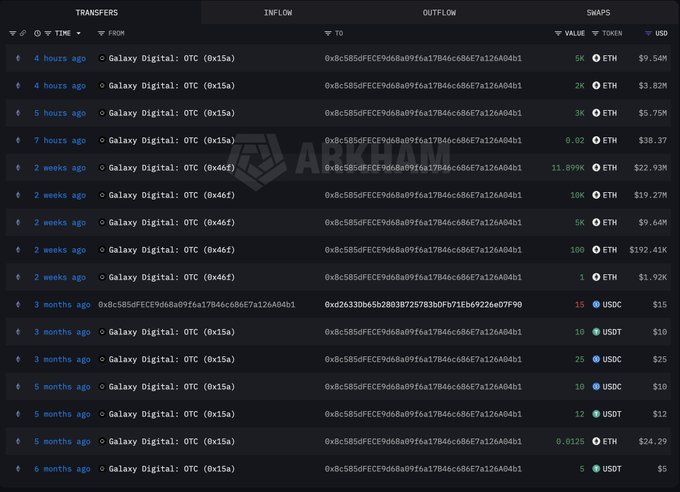Screen dimensions: 680x492
Task: Click the USDT token icon on the $10 row
Action: (596, 332)
